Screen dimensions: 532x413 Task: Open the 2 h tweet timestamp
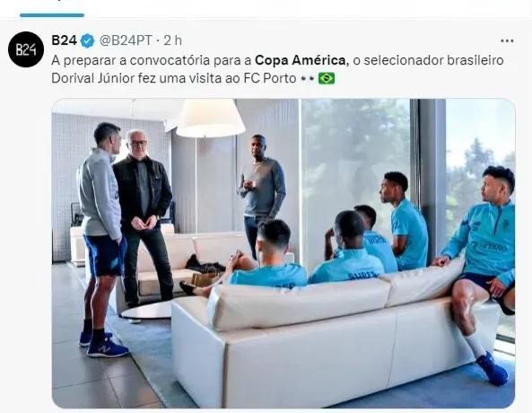click(172, 40)
